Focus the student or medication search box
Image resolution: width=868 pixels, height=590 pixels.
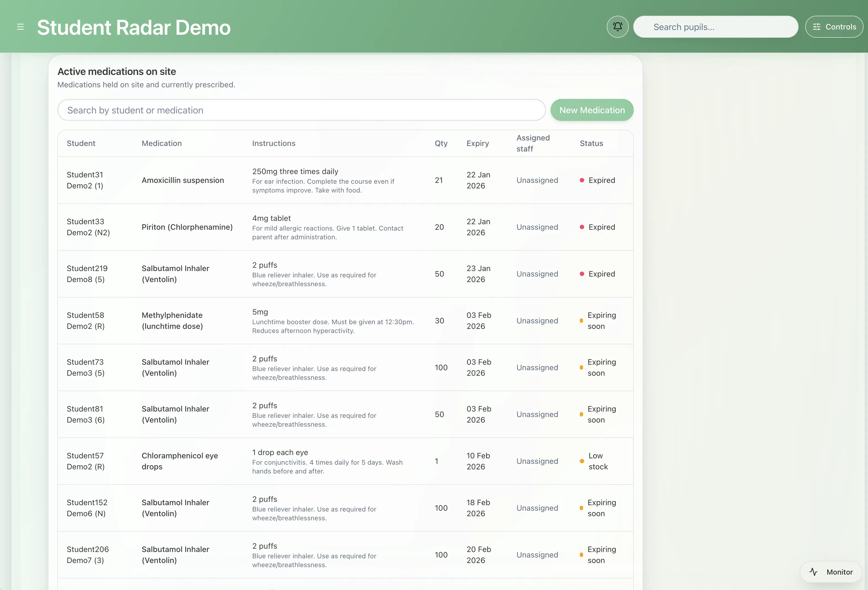point(301,110)
